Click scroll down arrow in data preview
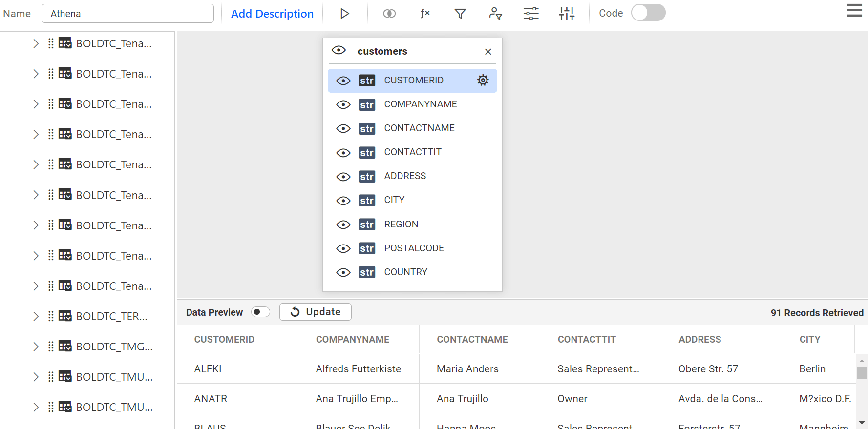 click(862, 423)
